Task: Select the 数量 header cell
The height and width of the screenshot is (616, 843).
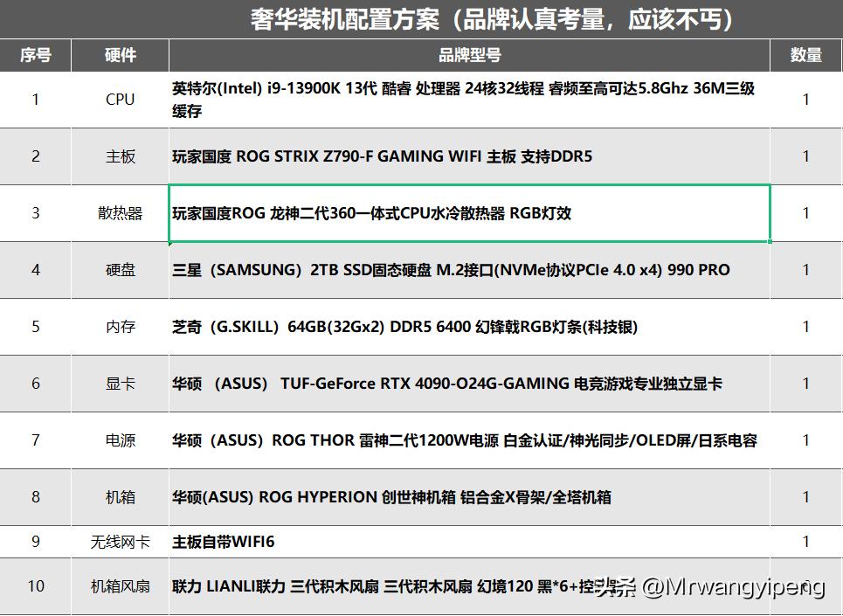Action: 806,55
